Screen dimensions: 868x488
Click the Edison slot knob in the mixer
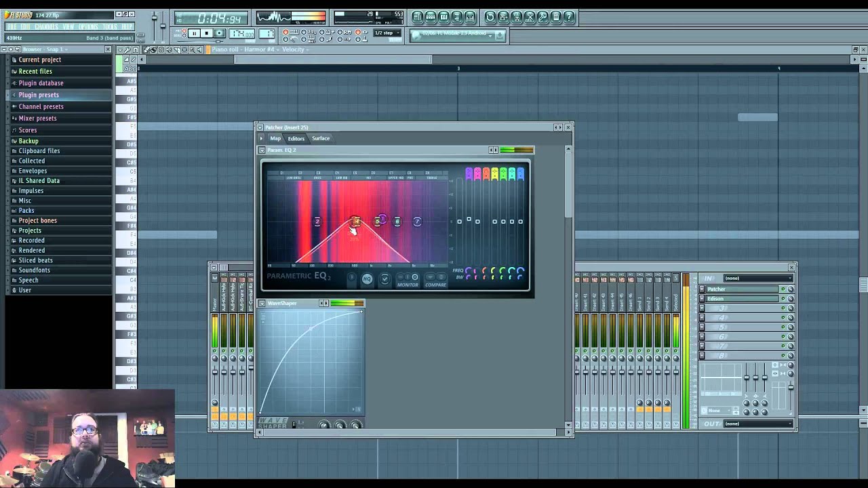[x=790, y=299]
